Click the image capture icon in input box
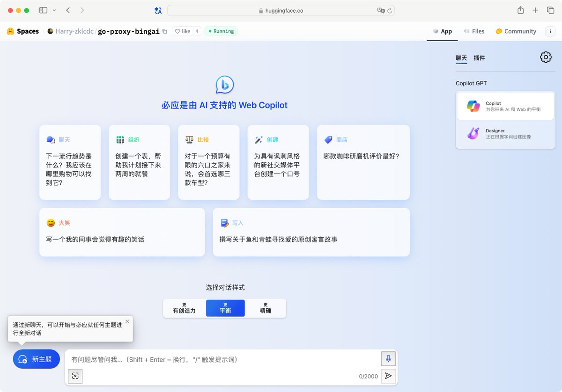This screenshot has width=562, height=392. pos(75,376)
